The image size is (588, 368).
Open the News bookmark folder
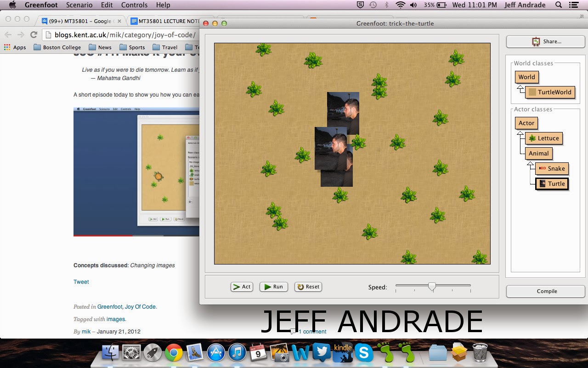click(x=100, y=47)
